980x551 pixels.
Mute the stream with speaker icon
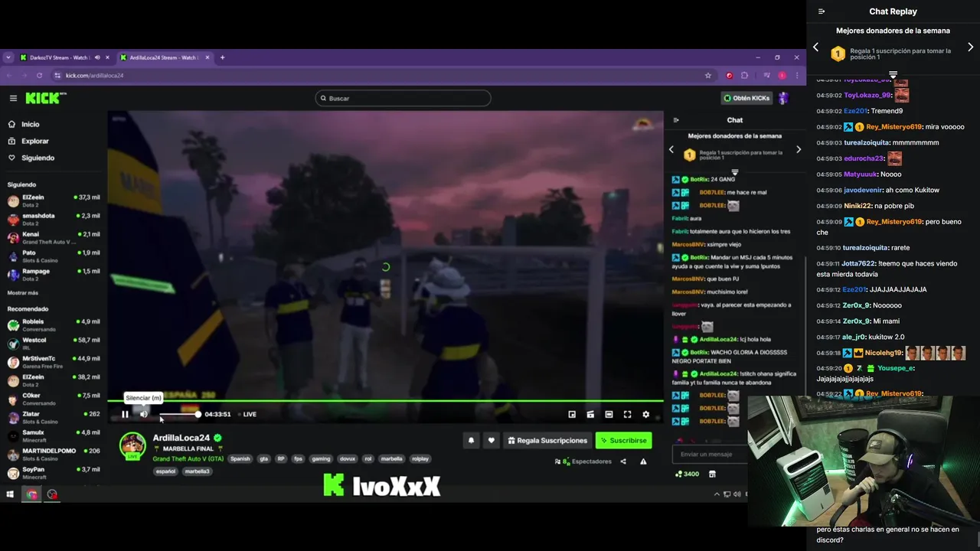(143, 414)
